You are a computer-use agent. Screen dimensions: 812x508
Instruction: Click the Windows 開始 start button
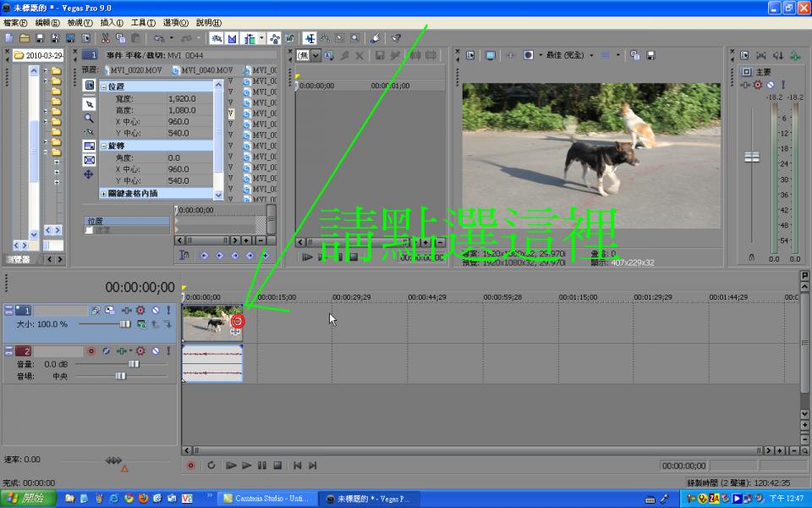28,499
